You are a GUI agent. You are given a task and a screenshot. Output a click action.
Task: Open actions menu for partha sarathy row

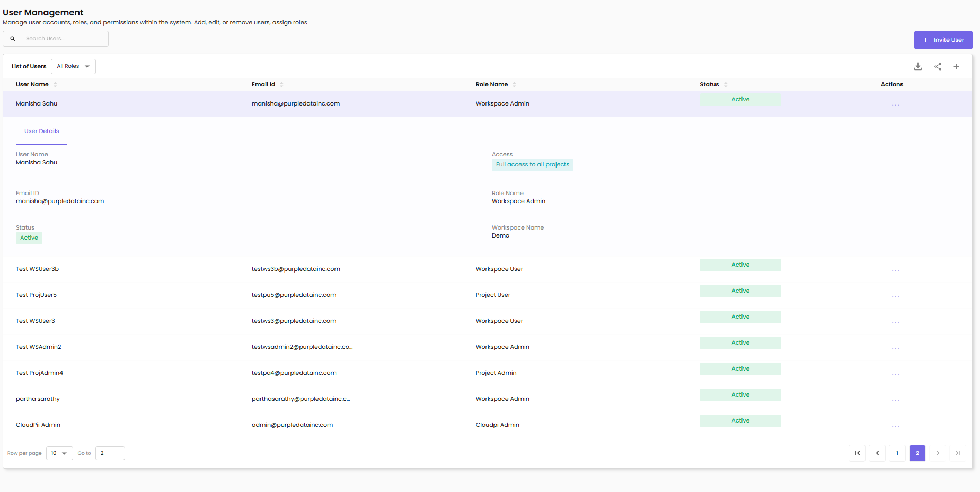pos(895,400)
